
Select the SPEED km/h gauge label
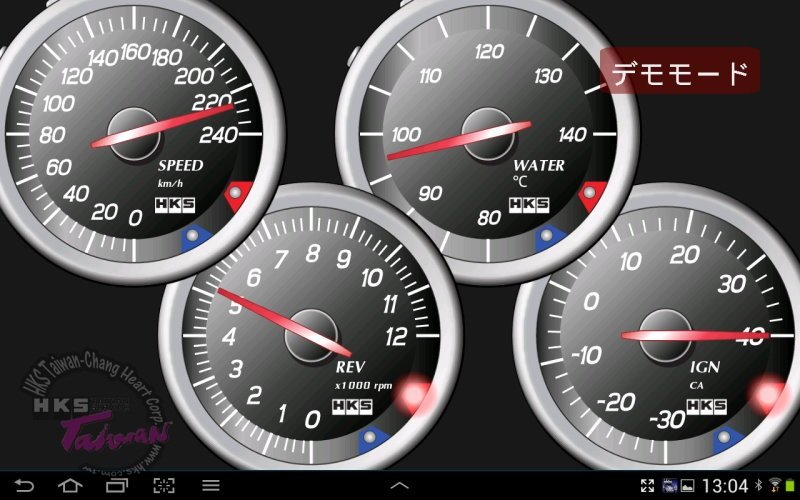pos(180,173)
